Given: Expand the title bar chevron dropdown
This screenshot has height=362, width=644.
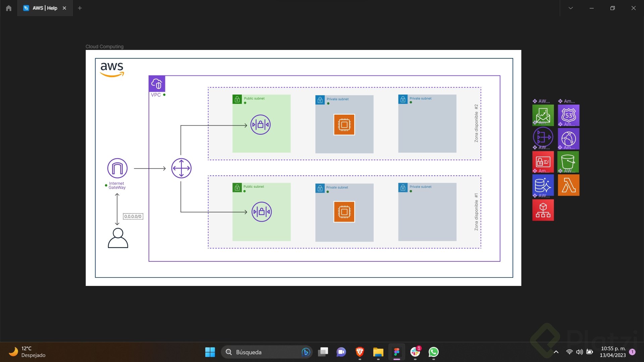Looking at the screenshot, I should [571, 8].
